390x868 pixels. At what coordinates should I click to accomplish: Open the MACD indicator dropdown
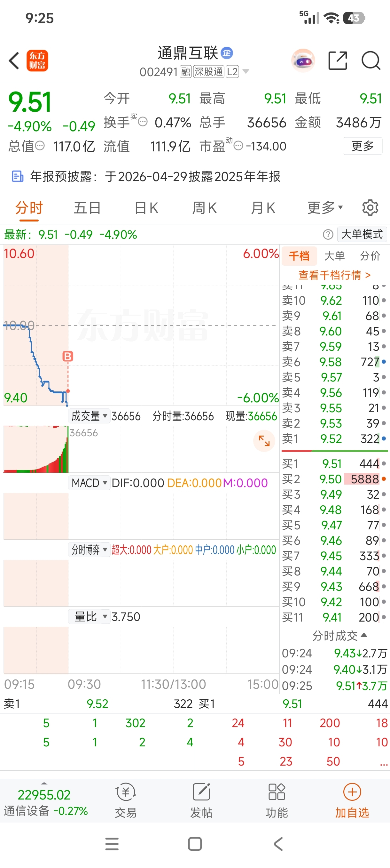89,483
